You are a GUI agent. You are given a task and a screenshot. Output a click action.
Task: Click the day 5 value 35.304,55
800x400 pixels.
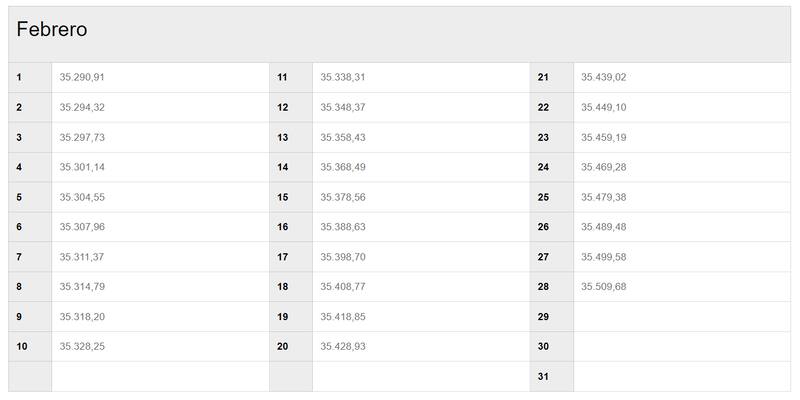pos(82,197)
